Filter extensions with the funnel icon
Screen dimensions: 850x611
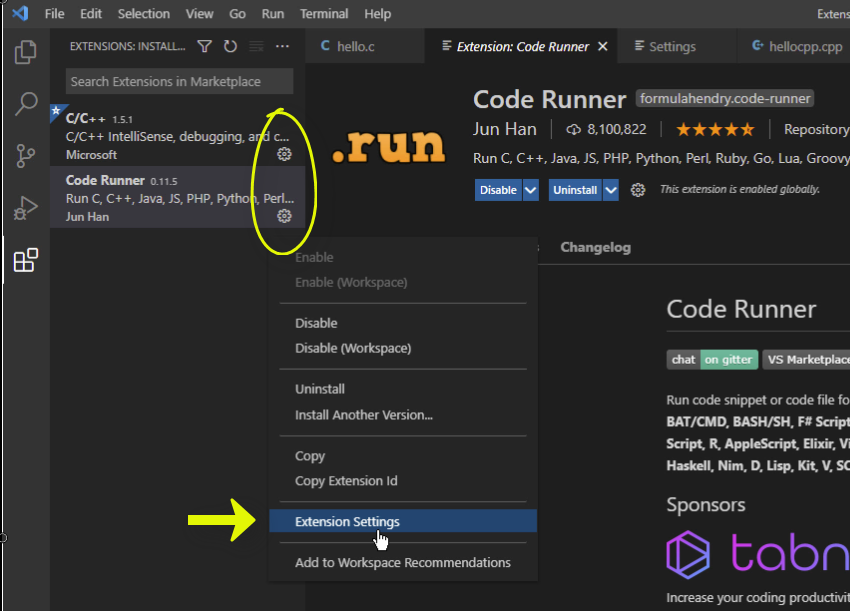(204, 47)
